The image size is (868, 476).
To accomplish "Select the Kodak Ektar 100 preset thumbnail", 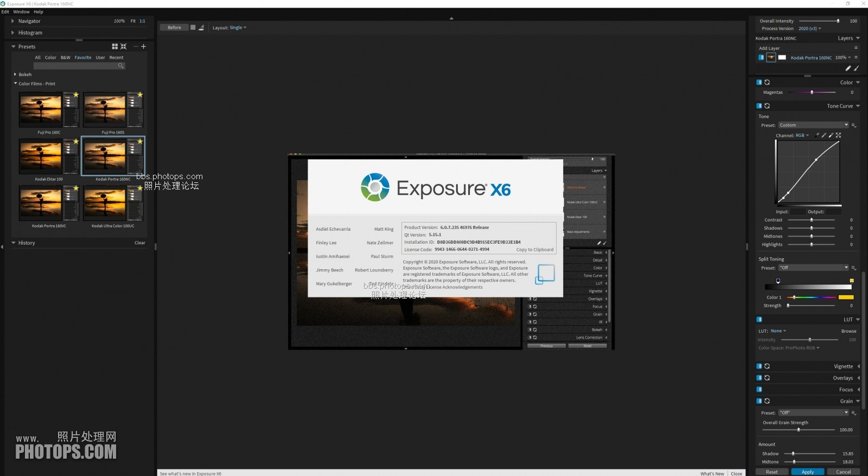I will [49, 156].
